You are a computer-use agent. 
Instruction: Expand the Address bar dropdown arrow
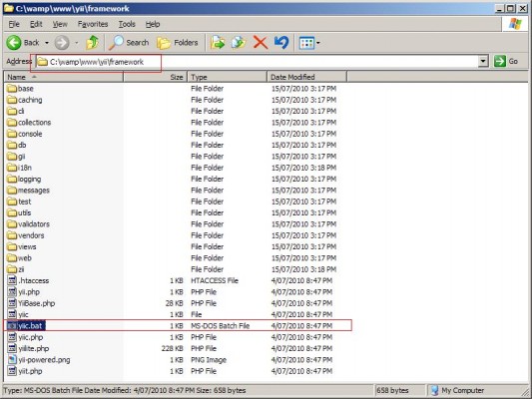point(483,62)
